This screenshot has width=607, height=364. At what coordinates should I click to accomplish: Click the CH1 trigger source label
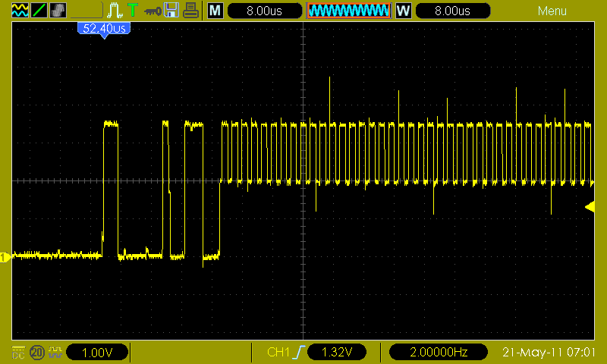[278, 352]
